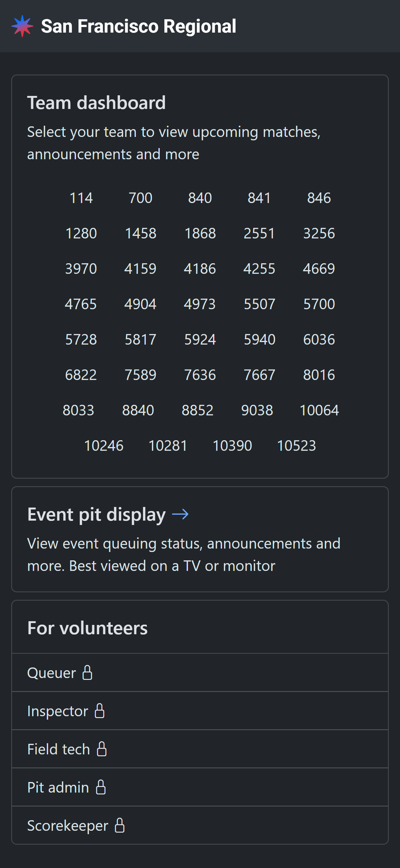Choose team 1868 in the team list
This screenshot has height=868, width=400.
[x=200, y=233]
